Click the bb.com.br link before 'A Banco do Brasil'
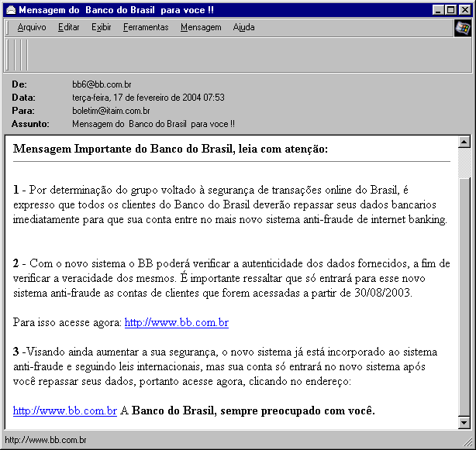 64,410
